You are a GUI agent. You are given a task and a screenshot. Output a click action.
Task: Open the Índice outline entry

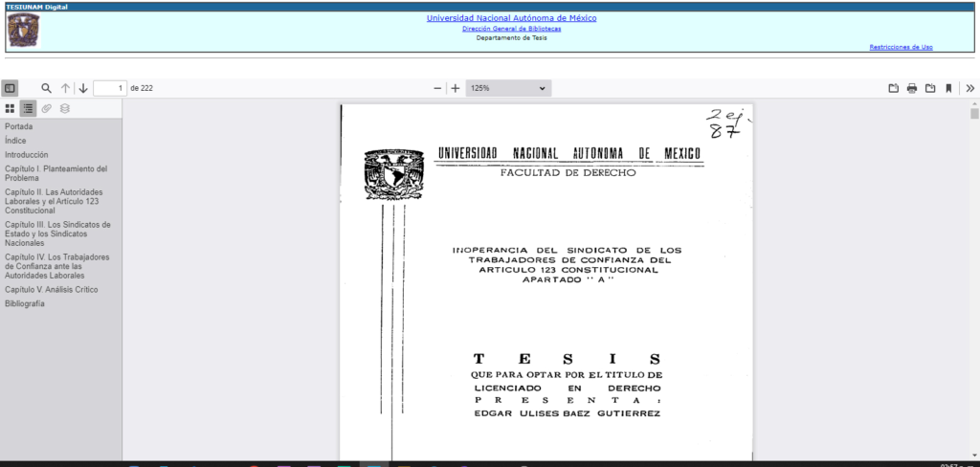tap(15, 141)
